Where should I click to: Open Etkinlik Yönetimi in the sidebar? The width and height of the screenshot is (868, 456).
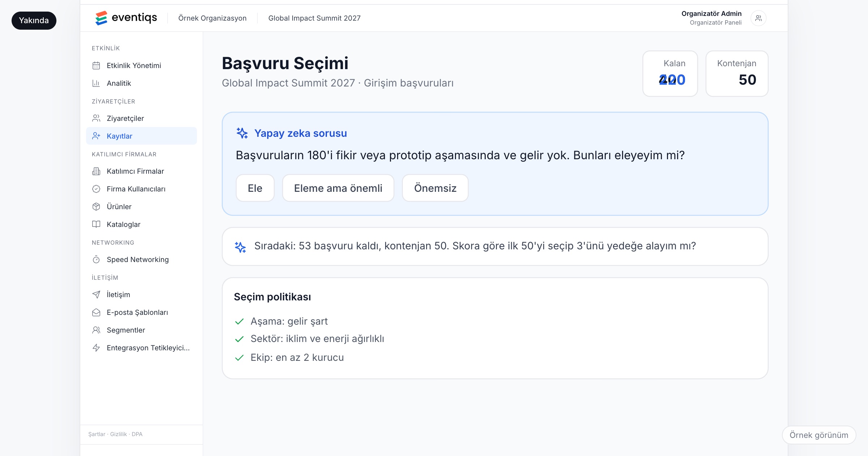click(x=141, y=66)
